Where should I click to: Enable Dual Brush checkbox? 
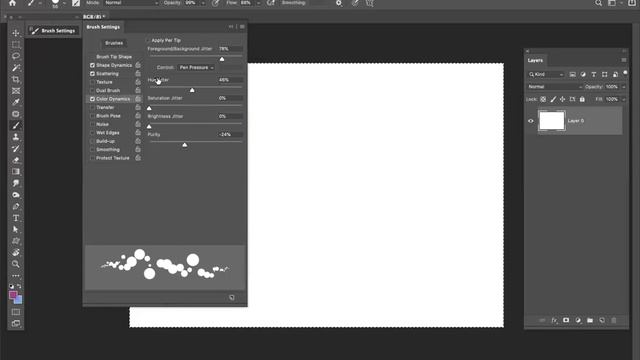pyautogui.click(x=92, y=91)
